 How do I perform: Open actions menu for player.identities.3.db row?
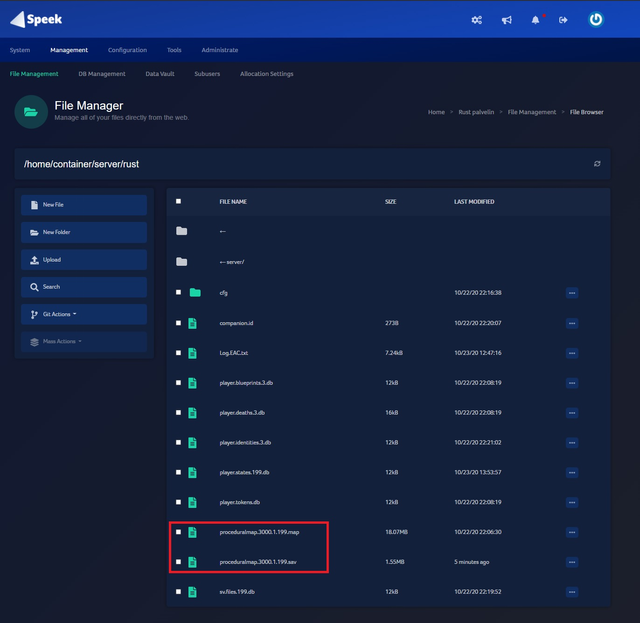click(x=572, y=443)
